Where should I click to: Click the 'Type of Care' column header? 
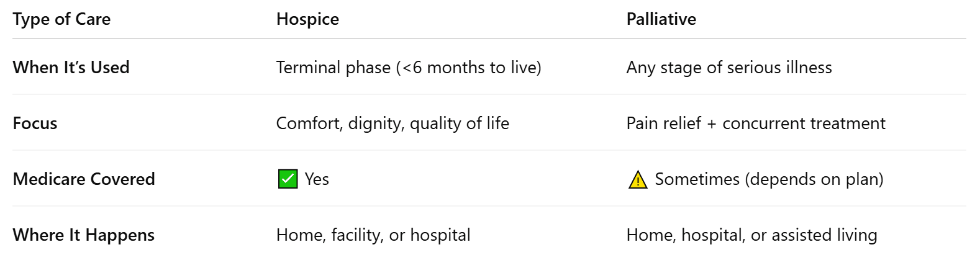[61, 19]
